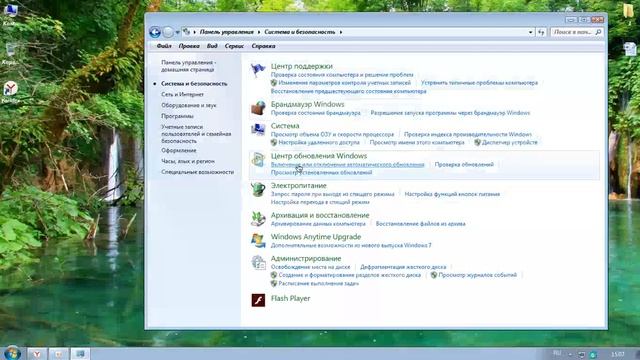Click the RU language indicator in tray
Image resolution: width=640 pixels, height=360 pixels.
(557, 353)
